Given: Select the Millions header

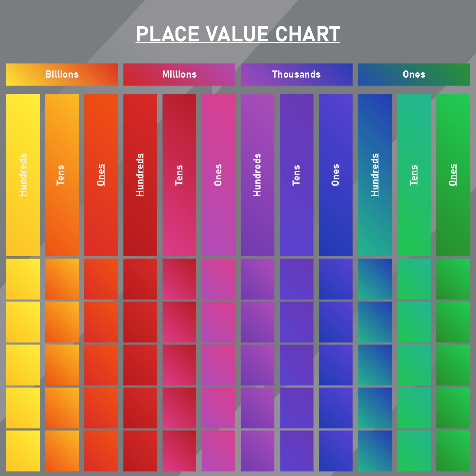Looking at the screenshot, I should click(x=179, y=75).
